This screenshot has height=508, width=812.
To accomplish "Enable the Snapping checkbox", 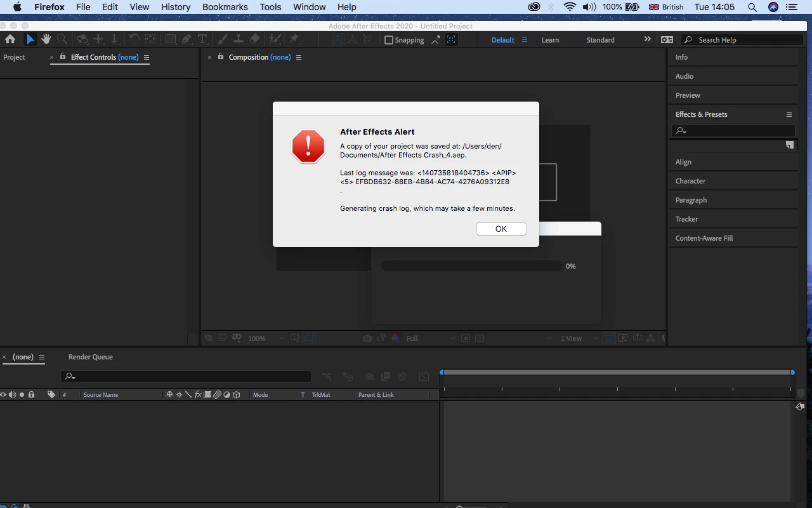I will coord(389,40).
